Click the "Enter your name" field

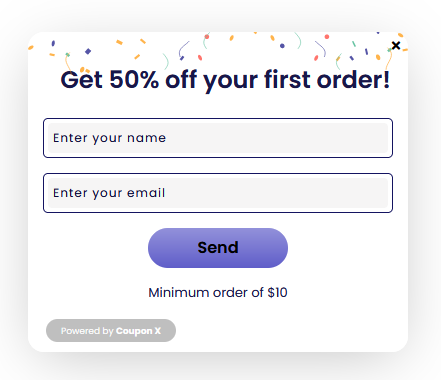pos(218,138)
